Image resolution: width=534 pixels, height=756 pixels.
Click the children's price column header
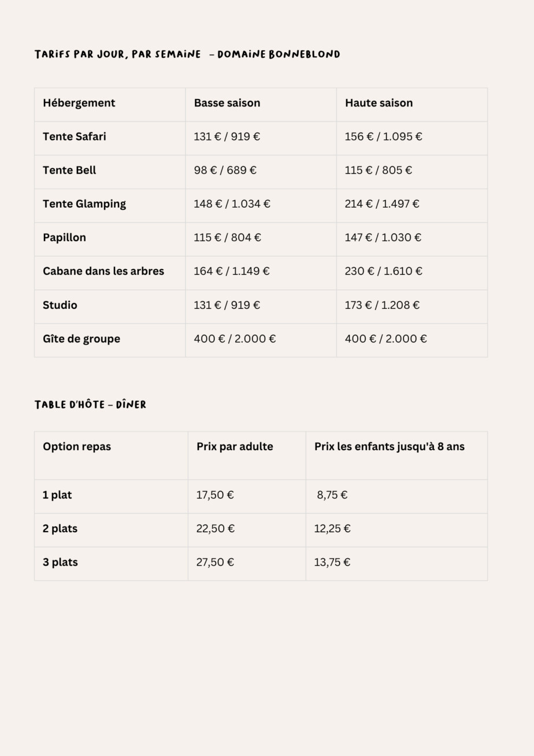click(x=389, y=447)
